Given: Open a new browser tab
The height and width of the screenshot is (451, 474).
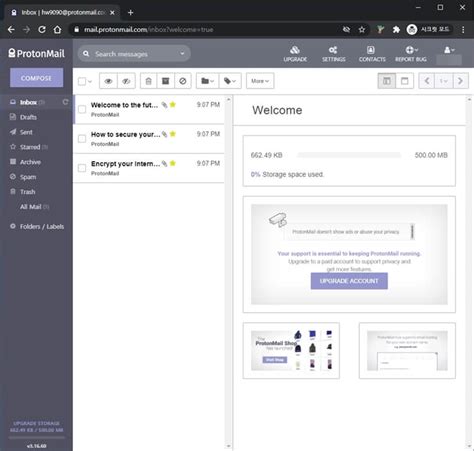Looking at the screenshot, I should (130, 12).
